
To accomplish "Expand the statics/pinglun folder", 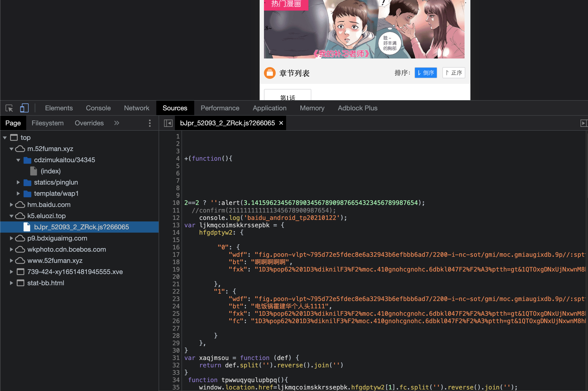I will tap(18, 182).
